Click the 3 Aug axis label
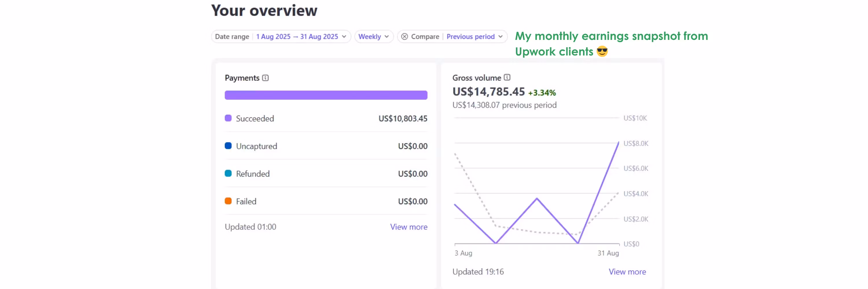868x289 pixels. tap(463, 253)
